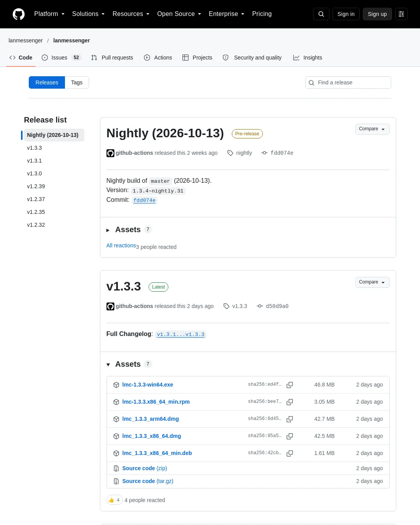420x525 pixels.
Task: Open the lanmessenger owner breadcrumb link
Action: click(26, 40)
